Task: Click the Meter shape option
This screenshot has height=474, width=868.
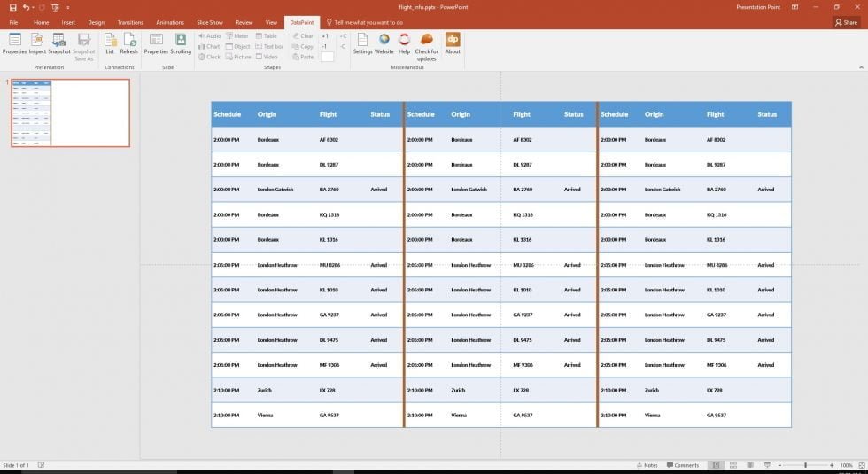Action: pos(237,36)
